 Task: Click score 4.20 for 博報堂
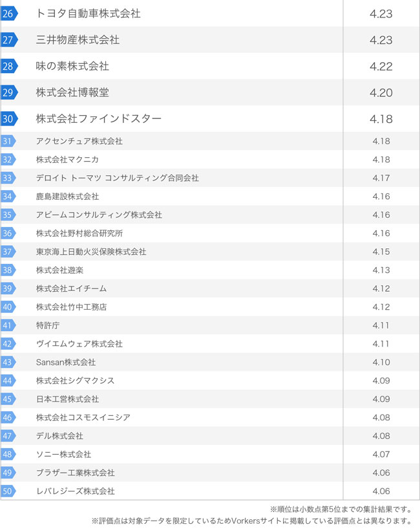[381, 92]
